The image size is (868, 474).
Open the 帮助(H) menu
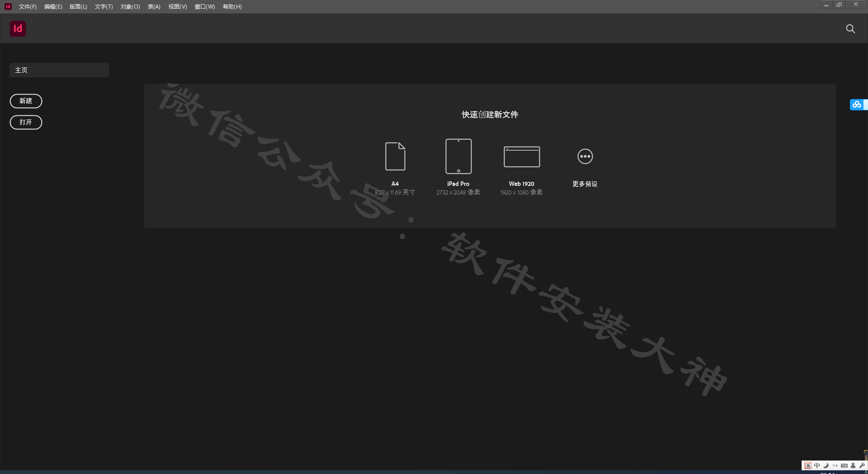click(232, 7)
